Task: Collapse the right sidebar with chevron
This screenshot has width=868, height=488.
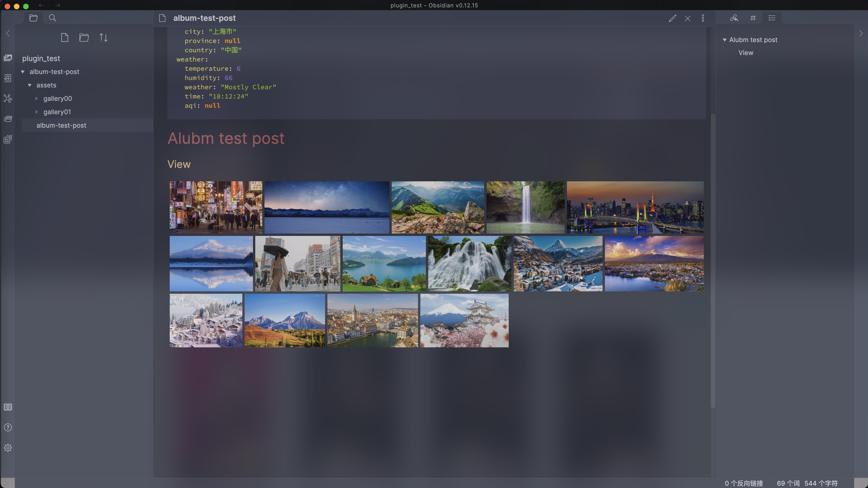Action: [861, 33]
